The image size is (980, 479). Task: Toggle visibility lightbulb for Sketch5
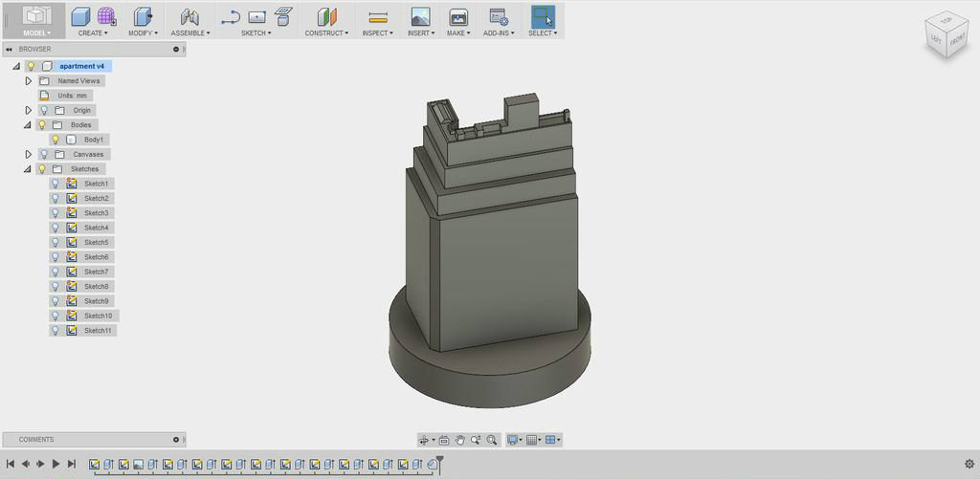click(x=56, y=243)
